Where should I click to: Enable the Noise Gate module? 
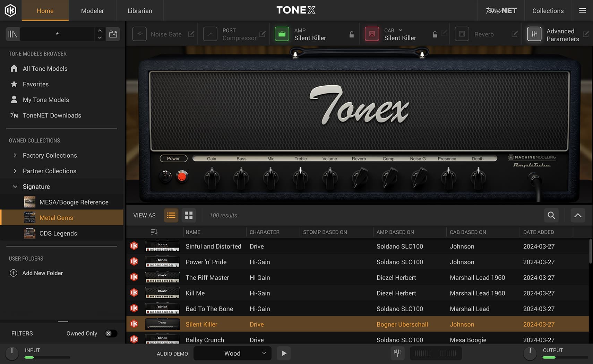(x=139, y=34)
